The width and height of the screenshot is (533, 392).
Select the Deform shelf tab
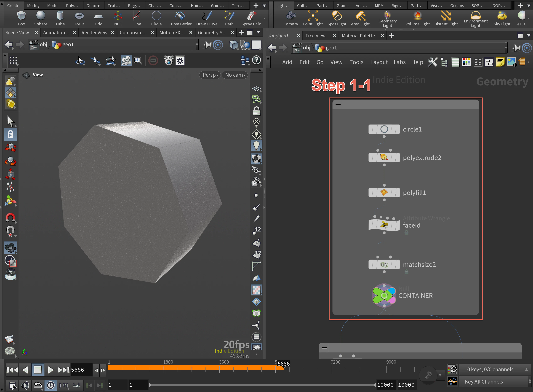tap(93, 5)
